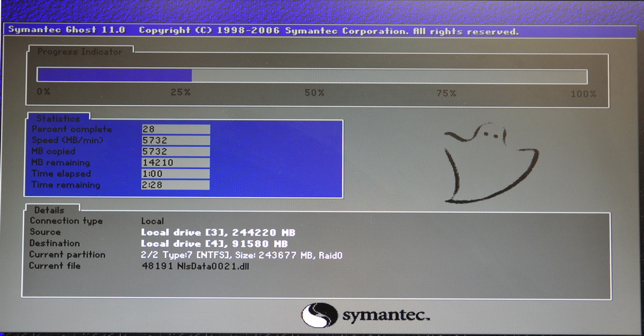Viewport: 644px width, 336px height.
Task: Click the 2/2 Type:7 [NTFS] partition info
Action: pyautogui.click(x=241, y=255)
